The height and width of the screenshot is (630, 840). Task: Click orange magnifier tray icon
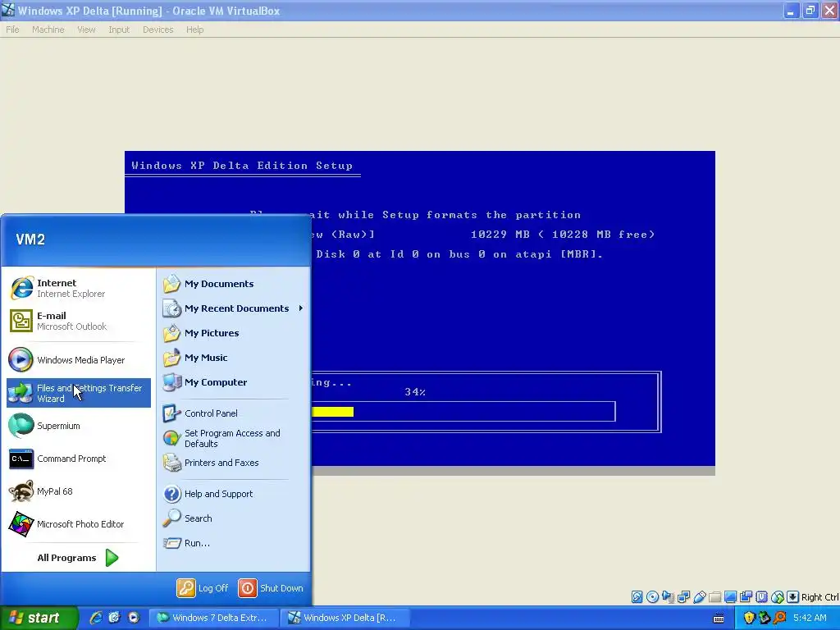click(x=779, y=618)
